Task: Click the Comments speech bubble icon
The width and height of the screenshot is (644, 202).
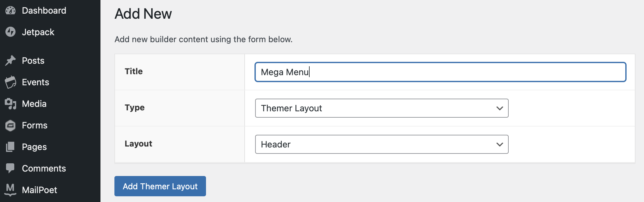Action: tap(10, 168)
